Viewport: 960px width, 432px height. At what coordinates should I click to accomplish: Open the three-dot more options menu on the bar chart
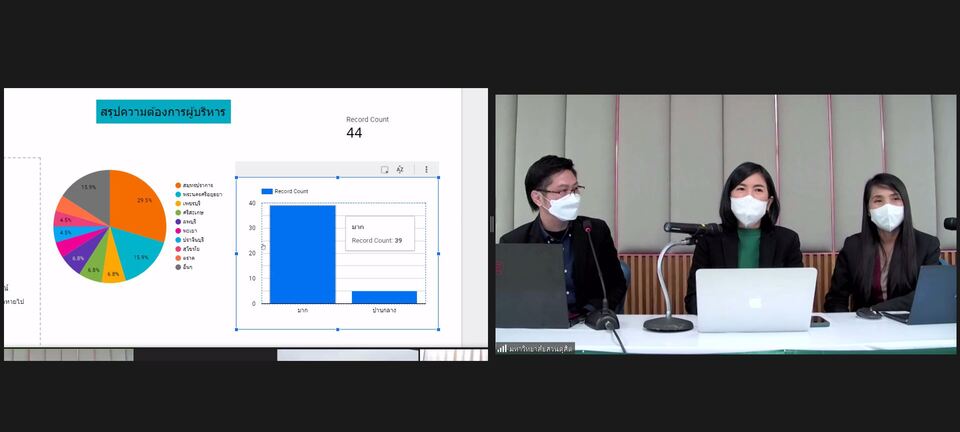click(x=426, y=169)
